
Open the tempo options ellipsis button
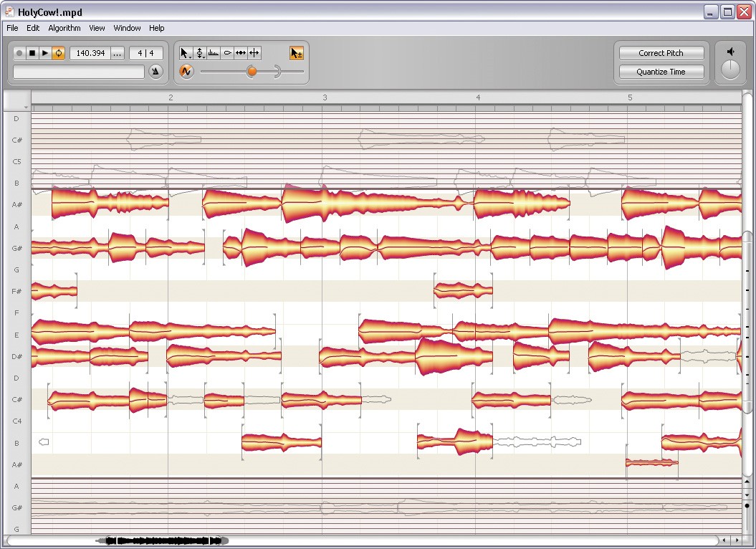pyautogui.click(x=117, y=53)
